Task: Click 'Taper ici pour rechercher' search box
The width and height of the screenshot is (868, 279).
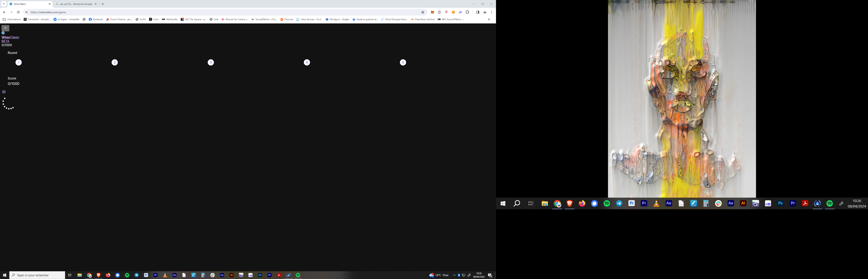Action: pyautogui.click(x=37, y=275)
